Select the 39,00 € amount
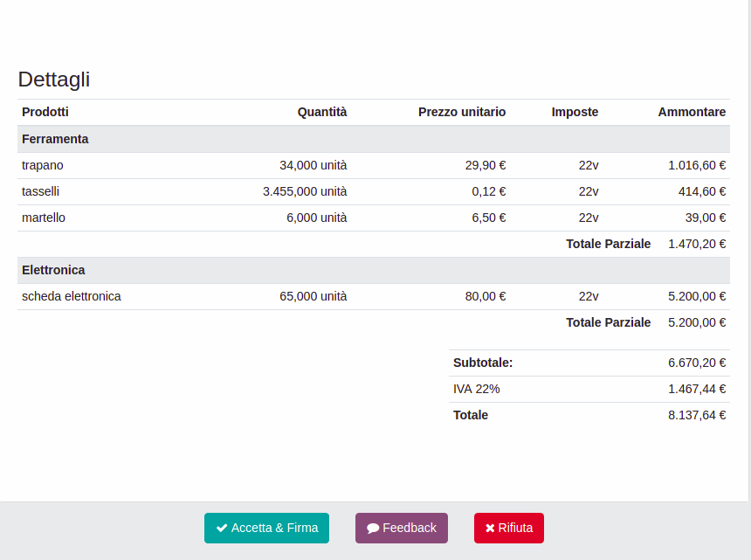This screenshot has height=560, width=751. [x=706, y=218]
